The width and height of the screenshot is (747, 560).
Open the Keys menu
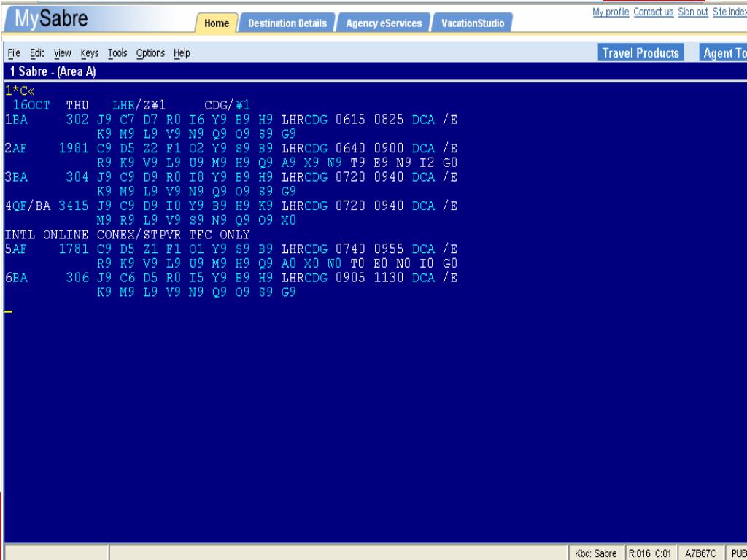(90, 52)
